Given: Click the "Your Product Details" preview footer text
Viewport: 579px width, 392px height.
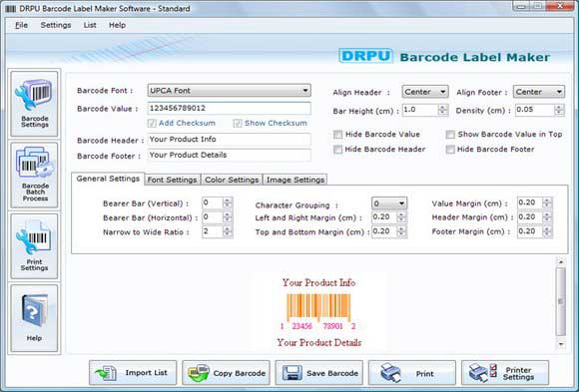Looking at the screenshot, I should coord(319,342).
